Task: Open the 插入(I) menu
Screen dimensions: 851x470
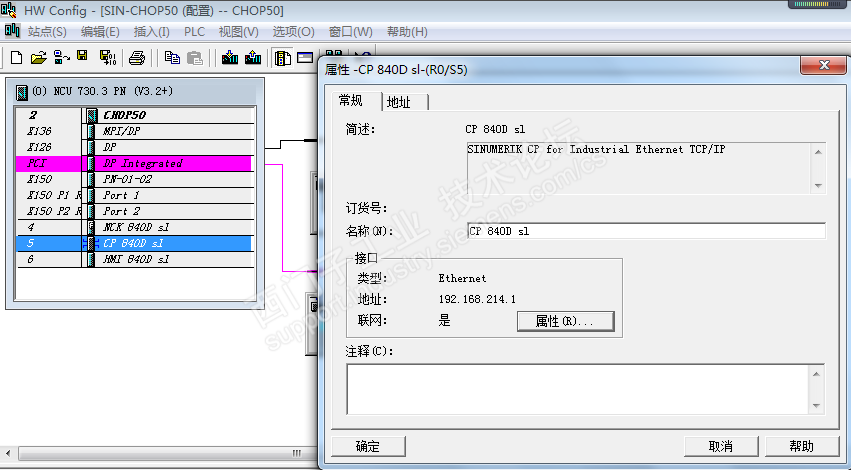Action: [151, 31]
